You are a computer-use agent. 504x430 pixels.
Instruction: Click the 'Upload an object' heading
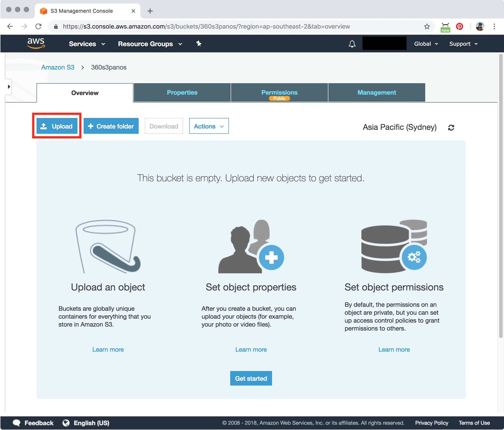click(108, 287)
